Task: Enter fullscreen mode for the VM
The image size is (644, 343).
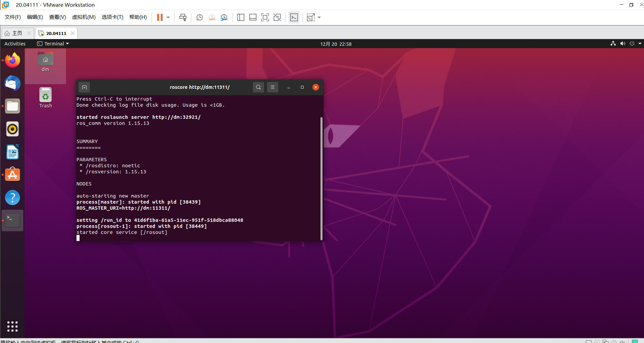Action: click(265, 17)
